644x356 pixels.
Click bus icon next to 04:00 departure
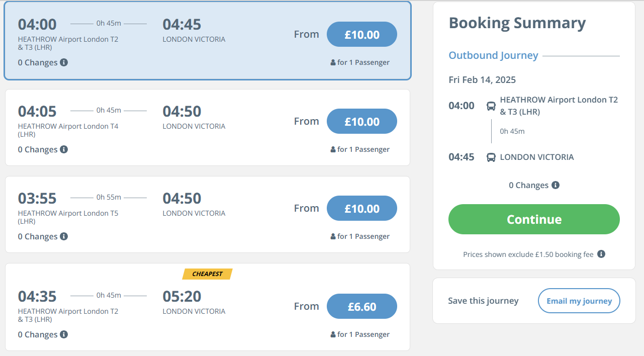[491, 106]
